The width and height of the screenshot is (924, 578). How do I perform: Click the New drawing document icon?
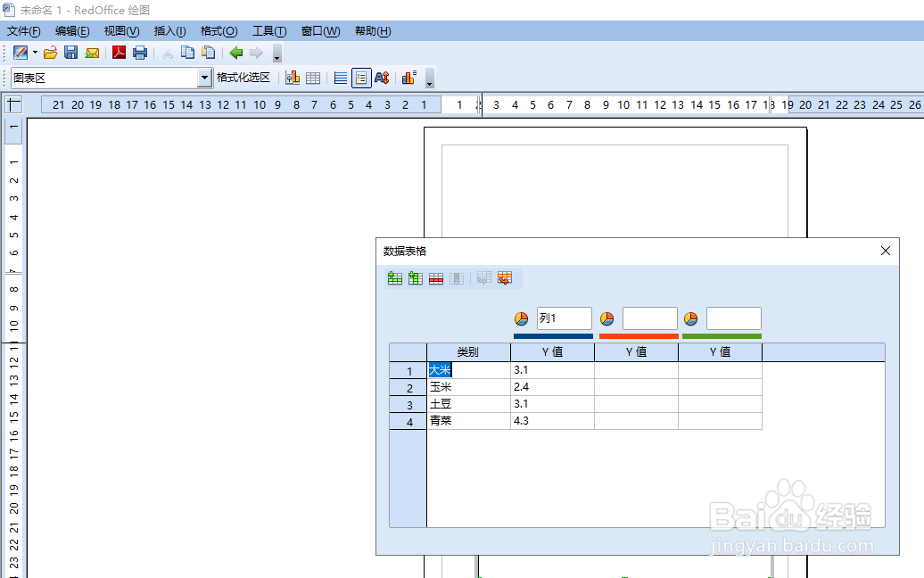point(21,53)
